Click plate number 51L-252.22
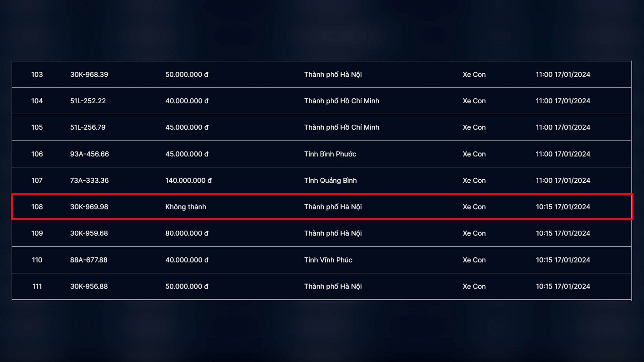 click(x=88, y=101)
